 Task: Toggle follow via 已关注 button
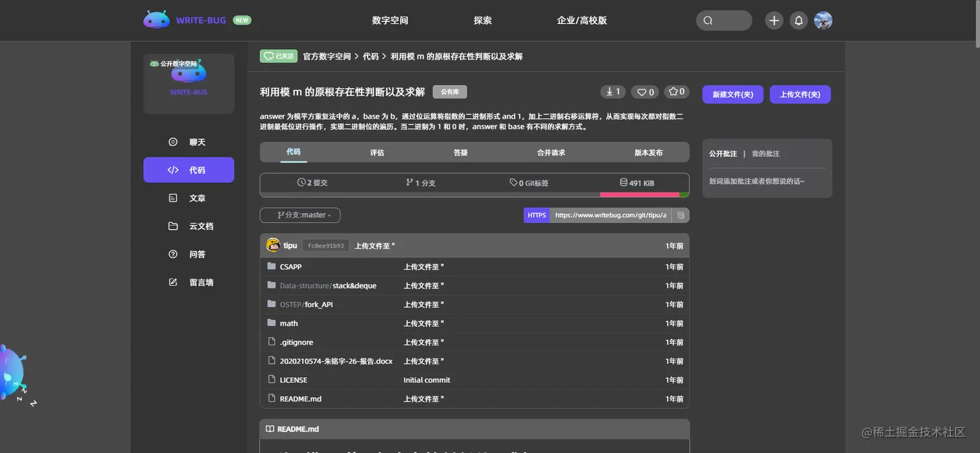tap(278, 56)
